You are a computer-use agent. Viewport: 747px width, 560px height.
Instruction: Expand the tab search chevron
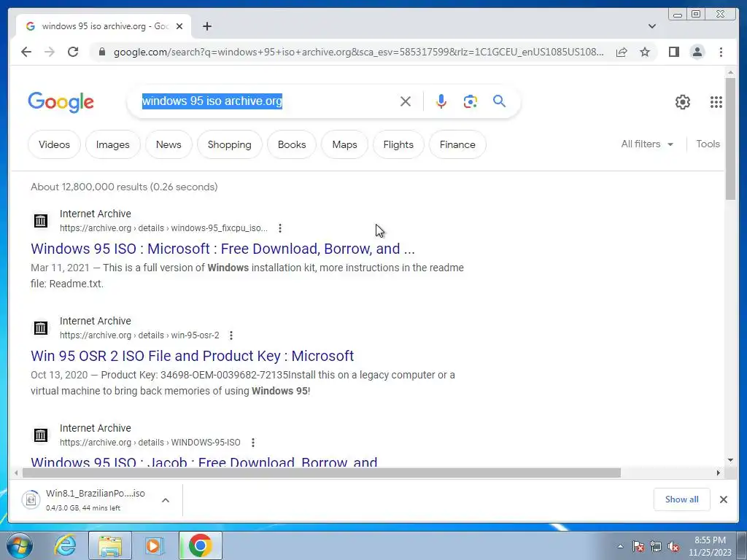tap(652, 26)
